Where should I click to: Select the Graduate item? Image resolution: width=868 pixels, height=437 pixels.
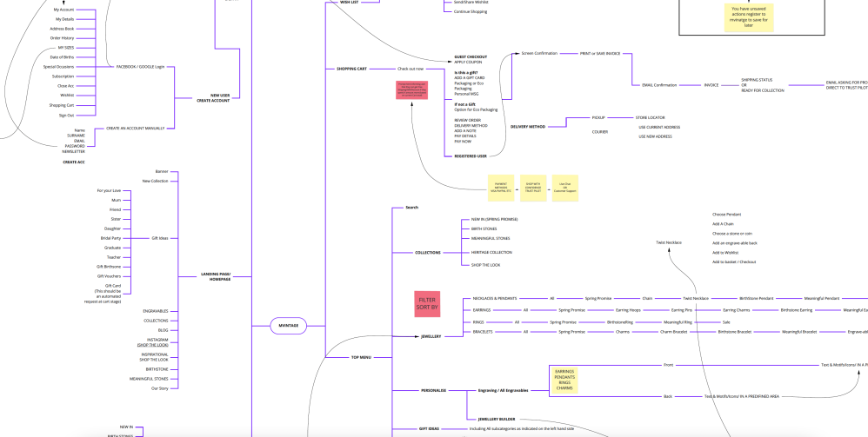112,248
